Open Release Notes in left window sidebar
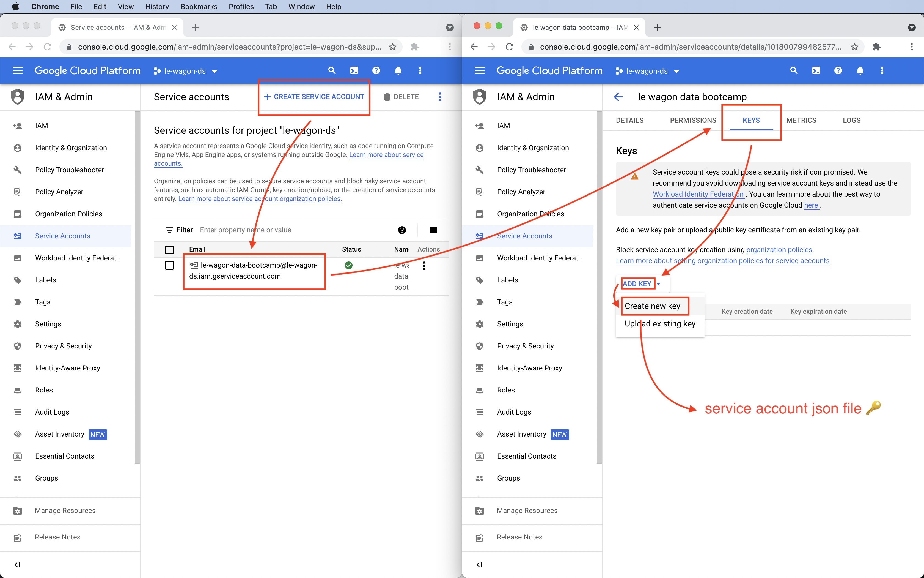924x578 pixels. [58, 537]
